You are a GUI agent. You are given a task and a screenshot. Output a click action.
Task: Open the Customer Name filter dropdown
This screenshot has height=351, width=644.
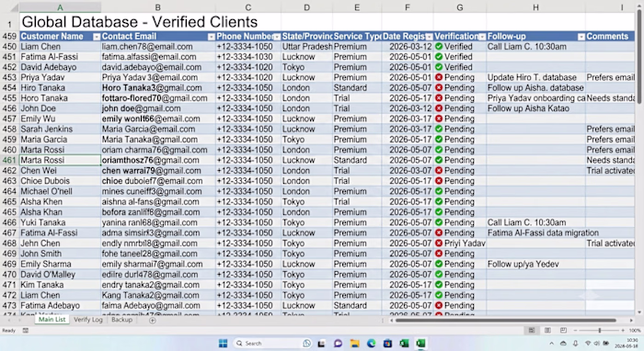pos(97,37)
